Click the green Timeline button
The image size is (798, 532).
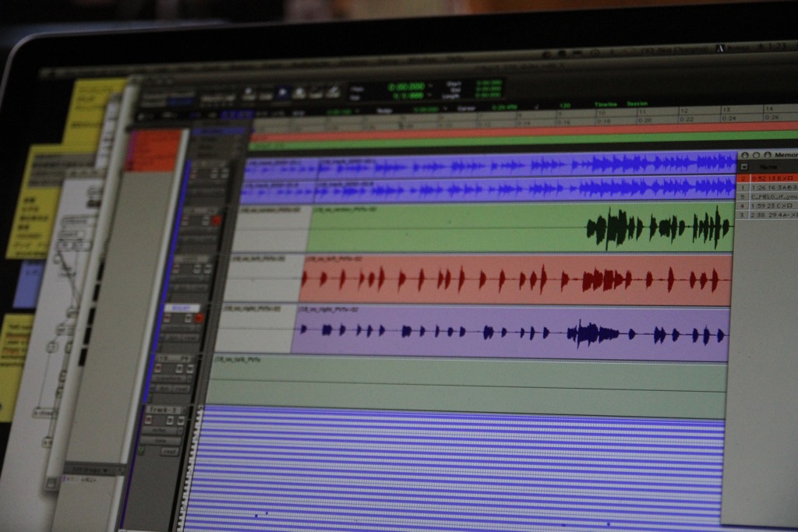606,104
